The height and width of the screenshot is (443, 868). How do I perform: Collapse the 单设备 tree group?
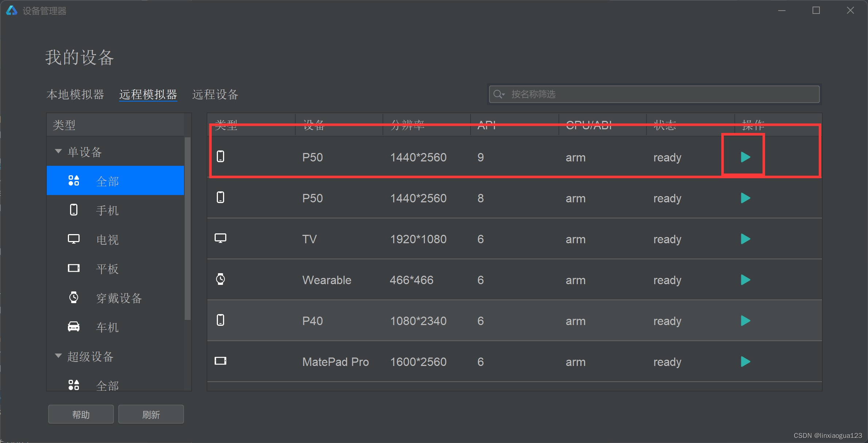pyautogui.click(x=58, y=151)
